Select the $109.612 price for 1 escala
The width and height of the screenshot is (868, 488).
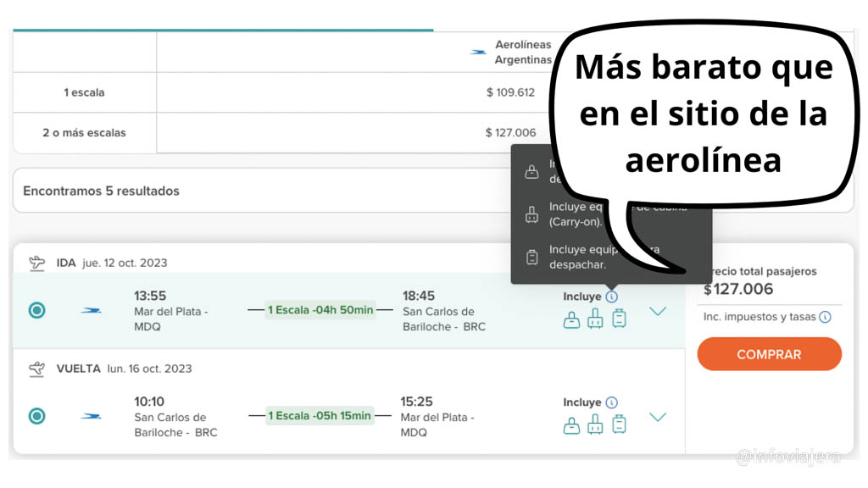click(510, 92)
